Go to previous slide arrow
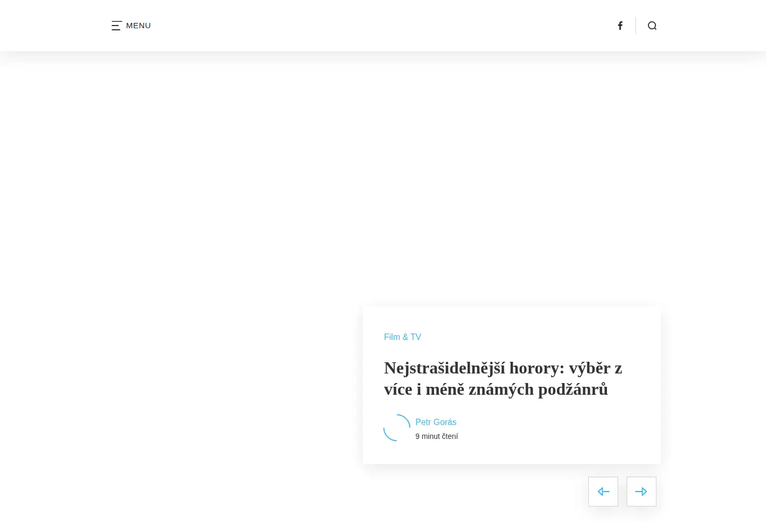The width and height of the screenshot is (766, 532). click(603, 492)
